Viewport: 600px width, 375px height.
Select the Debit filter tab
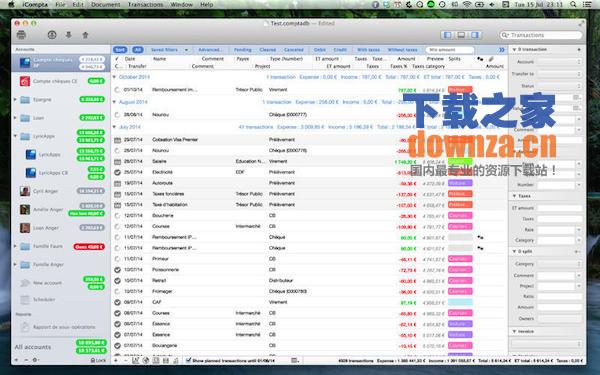click(320, 50)
